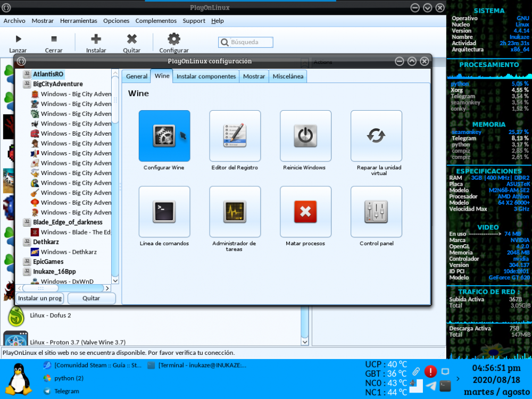Click the Reinicie Windows power icon
This screenshot has height=399, width=532.
coord(305,136)
